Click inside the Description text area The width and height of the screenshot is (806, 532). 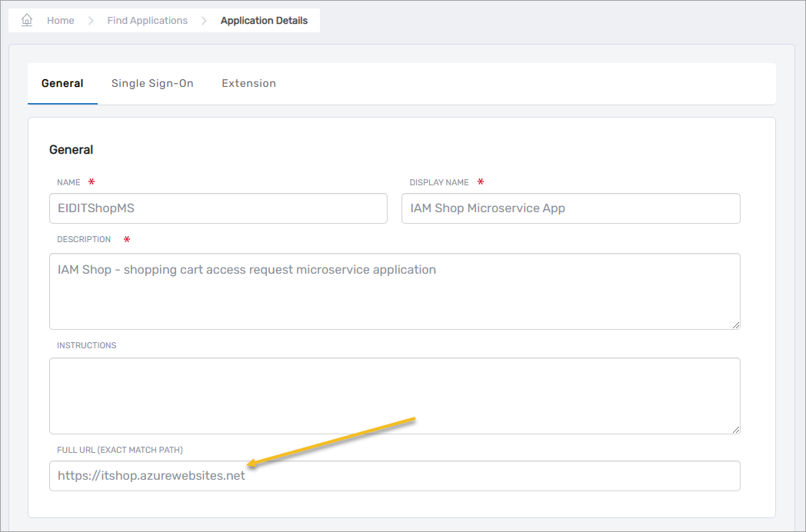(394, 291)
